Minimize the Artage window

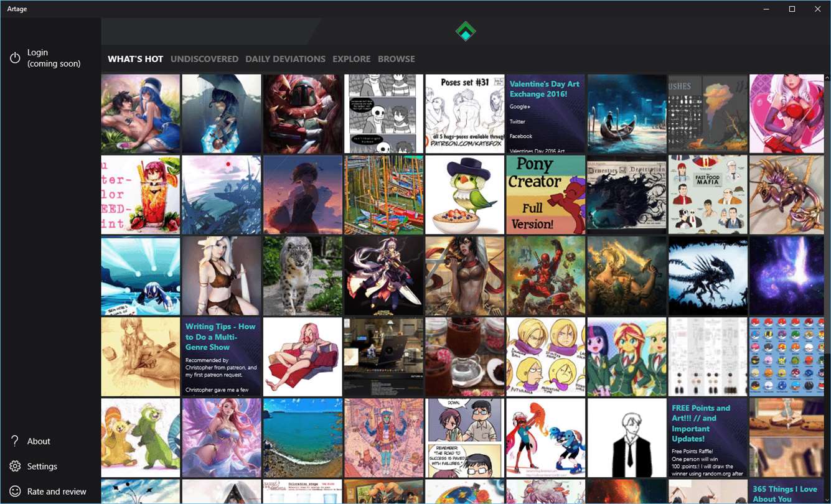click(x=766, y=9)
